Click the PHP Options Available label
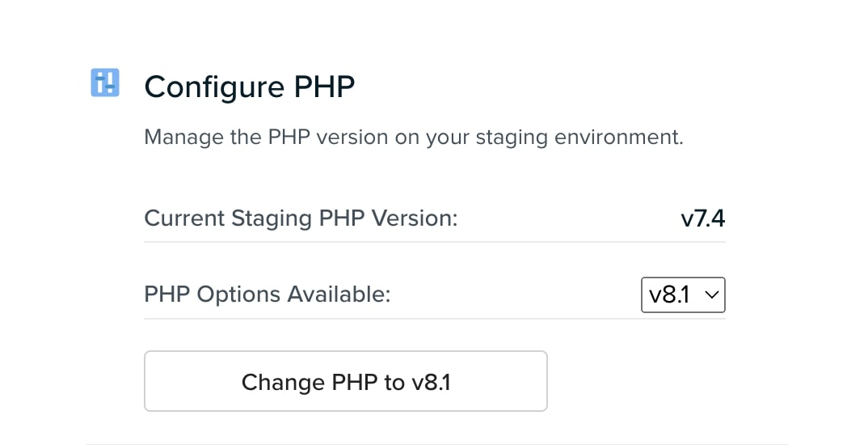The width and height of the screenshot is (868, 445). [x=268, y=295]
